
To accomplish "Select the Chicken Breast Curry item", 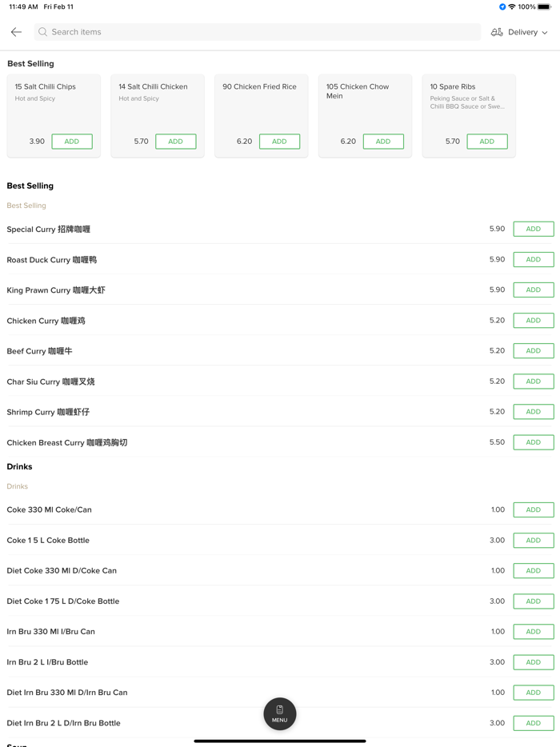I will [67, 442].
